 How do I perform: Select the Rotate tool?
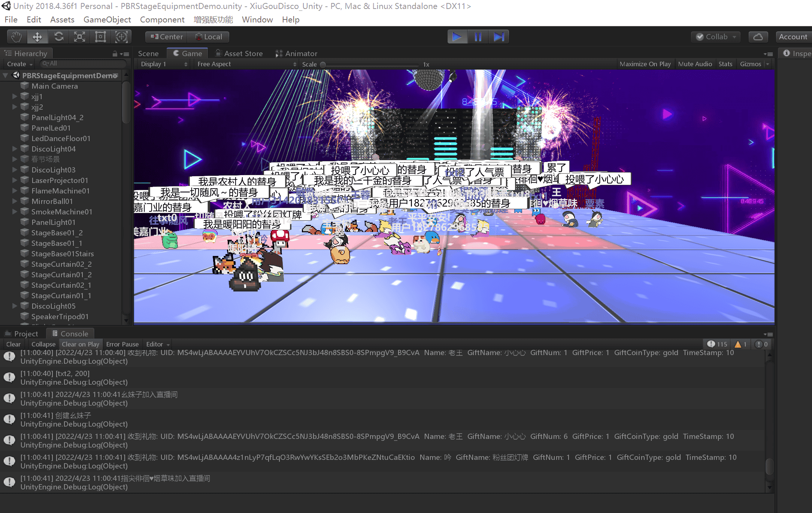pyautogui.click(x=59, y=36)
